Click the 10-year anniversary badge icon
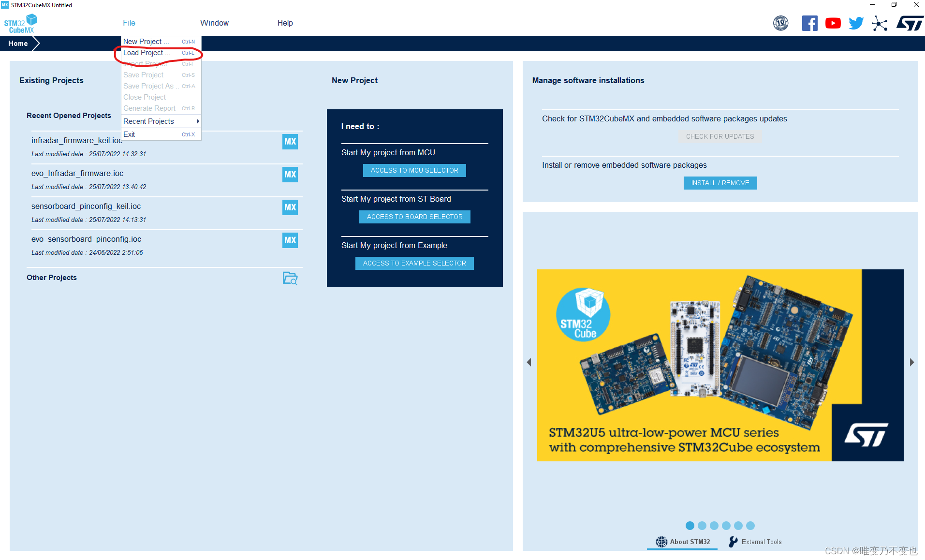Screen dimensions: 925x560 click(x=780, y=23)
